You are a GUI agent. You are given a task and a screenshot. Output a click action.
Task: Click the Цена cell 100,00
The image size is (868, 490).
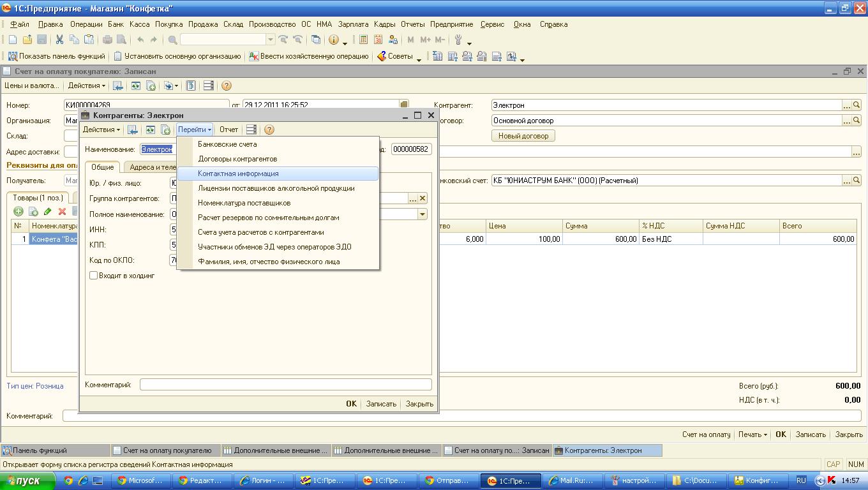pos(524,239)
